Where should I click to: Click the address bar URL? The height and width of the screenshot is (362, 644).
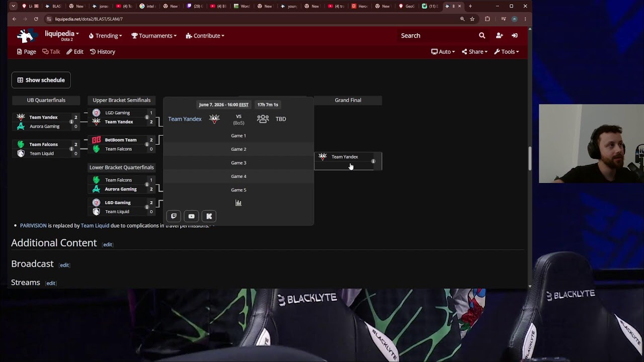coord(89,19)
